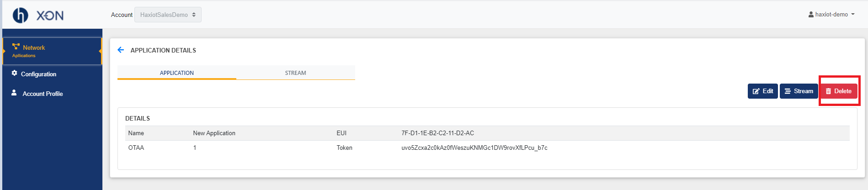Click the blue Stream button

click(799, 91)
